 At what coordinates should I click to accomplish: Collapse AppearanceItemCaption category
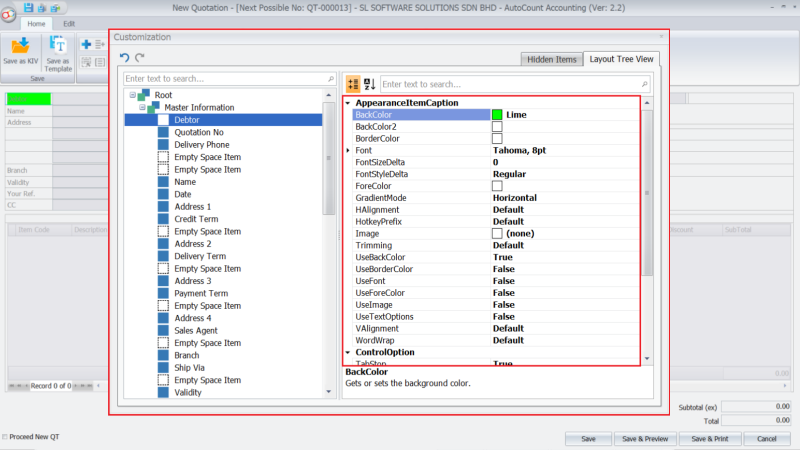pyautogui.click(x=348, y=103)
